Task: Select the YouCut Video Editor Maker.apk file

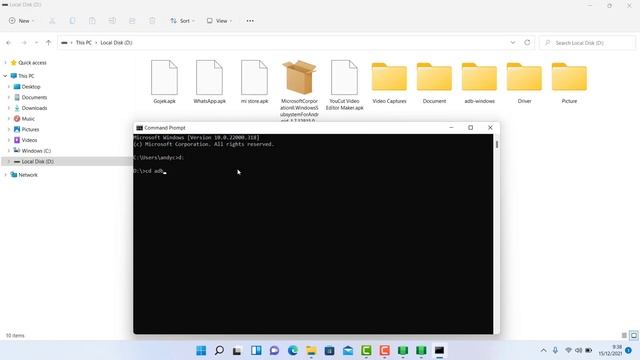Action: 344,85
